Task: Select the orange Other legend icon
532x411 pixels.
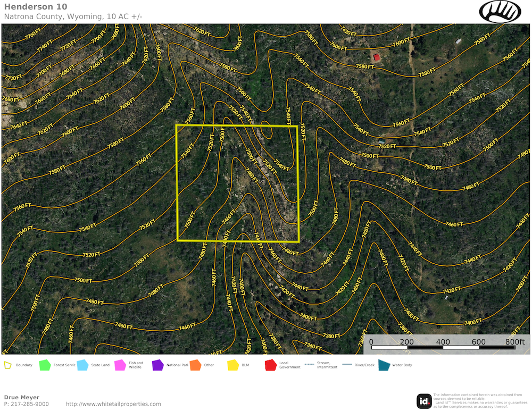Action: coord(195,365)
